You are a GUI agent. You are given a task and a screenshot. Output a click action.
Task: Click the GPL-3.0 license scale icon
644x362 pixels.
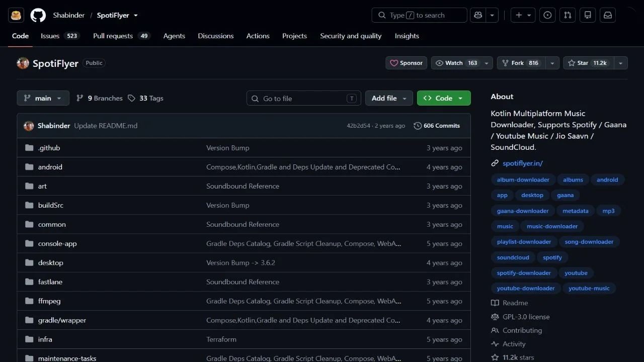495,317
